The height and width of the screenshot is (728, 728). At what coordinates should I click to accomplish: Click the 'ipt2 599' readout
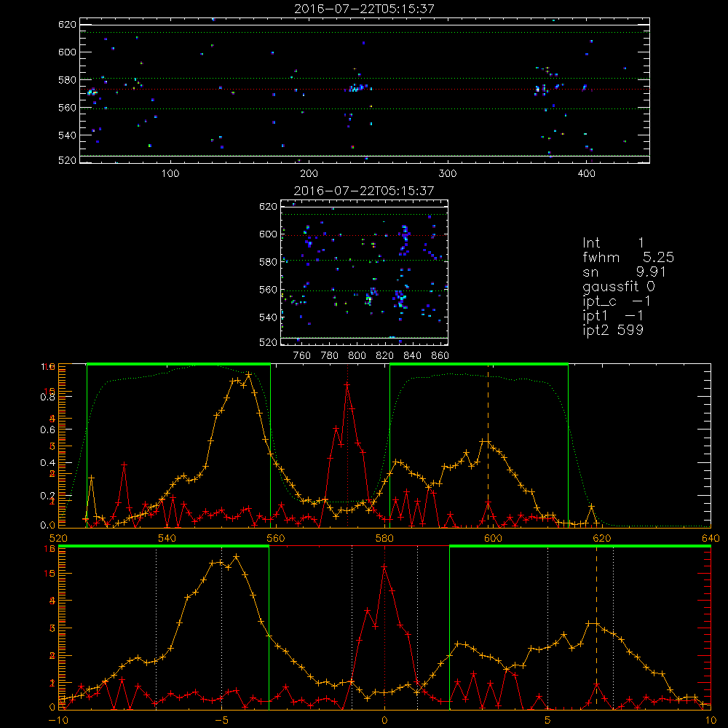[x=613, y=330]
